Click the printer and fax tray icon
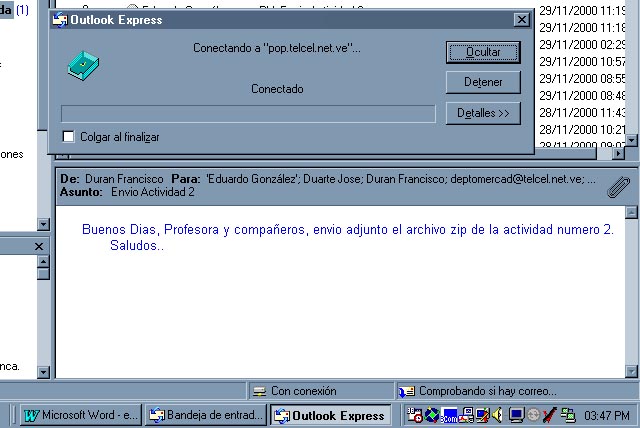 tap(466, 415)
